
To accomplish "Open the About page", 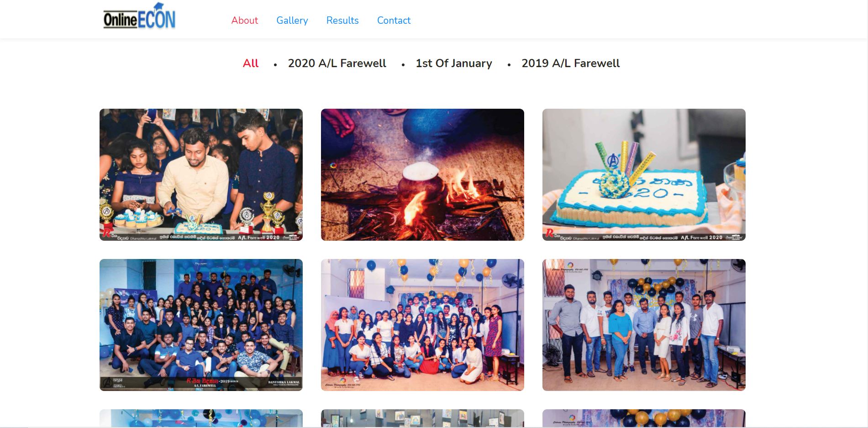I will tap(244, 21).
